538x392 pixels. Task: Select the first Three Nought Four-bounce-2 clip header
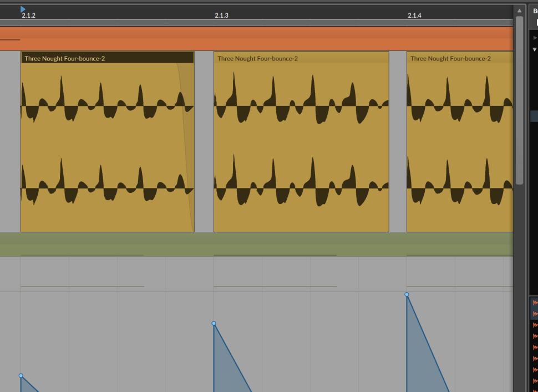107,58
